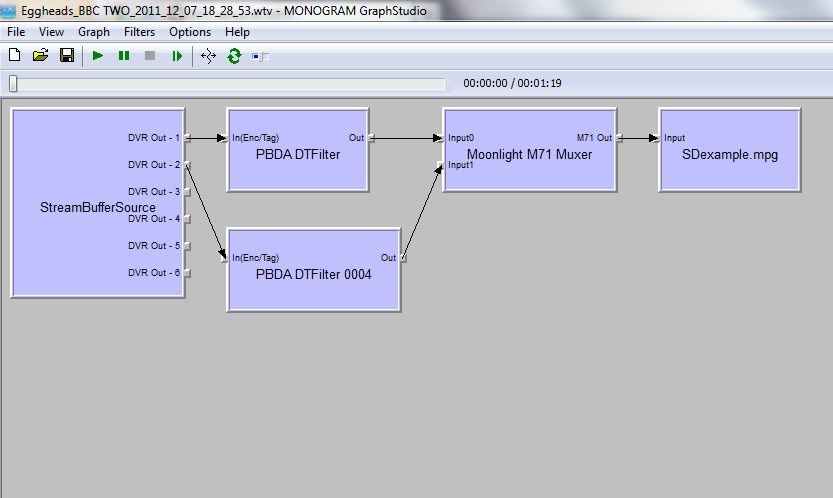This screenshot has width=833, height=498.
Task: Click In(Enc/Tag) input pin on PBDA DTFilter
Action: point(224,138)
